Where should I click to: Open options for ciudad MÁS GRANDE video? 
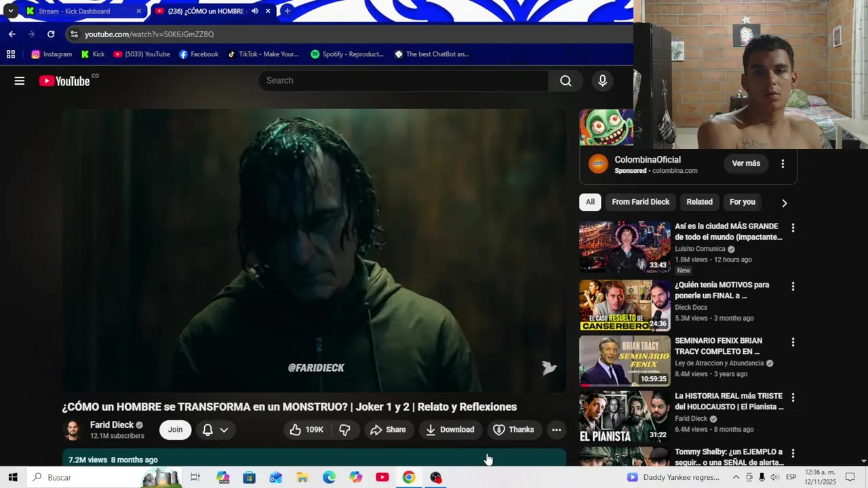pos(793,228)
